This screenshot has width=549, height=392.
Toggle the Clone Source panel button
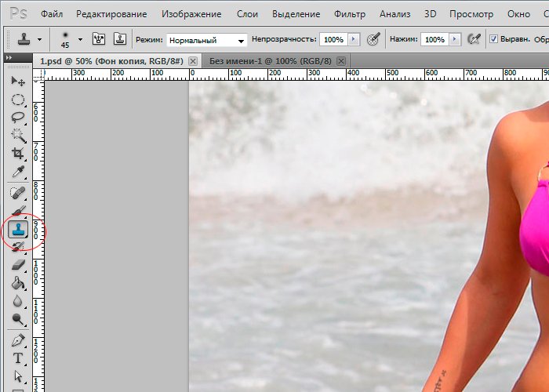120,39
